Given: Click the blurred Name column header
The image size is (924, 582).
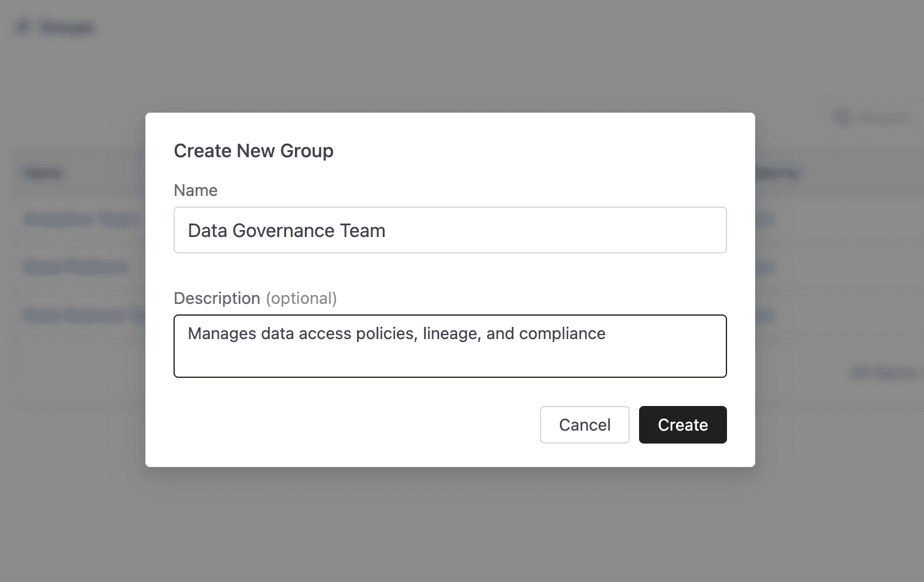Looking at the screenshot, I should click(42, 173).
